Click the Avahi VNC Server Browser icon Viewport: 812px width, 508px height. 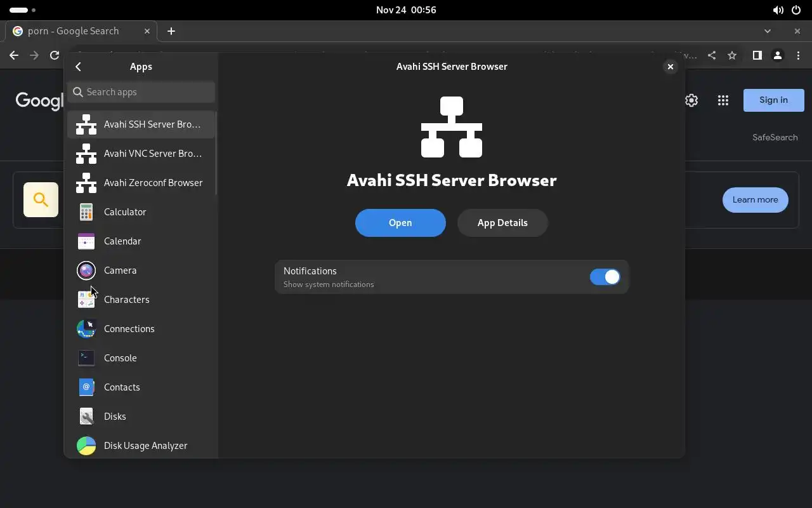pyautogui.click(x=86, y=154)
